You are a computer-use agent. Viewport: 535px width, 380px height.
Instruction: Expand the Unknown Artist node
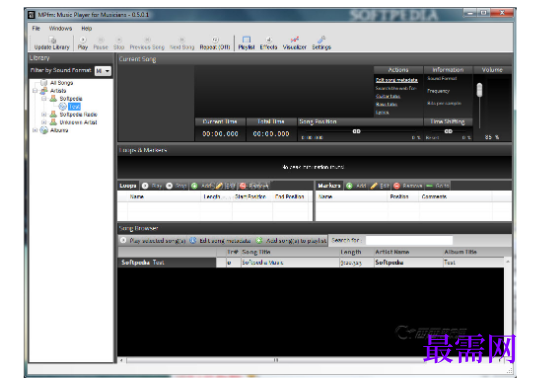(44, 122)
